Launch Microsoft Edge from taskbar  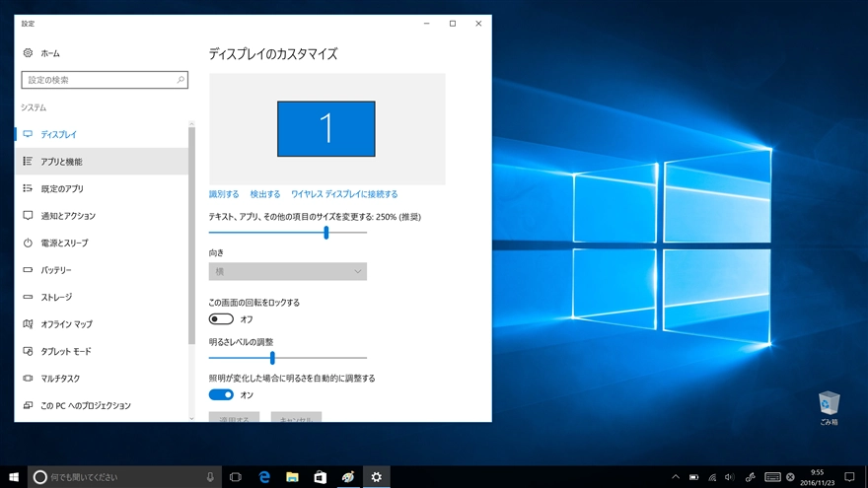pyautogui.click(x=264, y=477)
